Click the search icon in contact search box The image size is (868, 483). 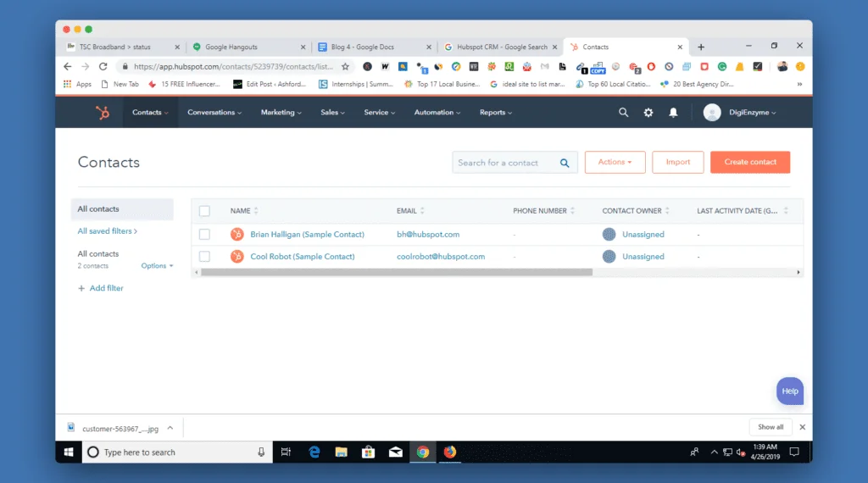click(564, 163)
